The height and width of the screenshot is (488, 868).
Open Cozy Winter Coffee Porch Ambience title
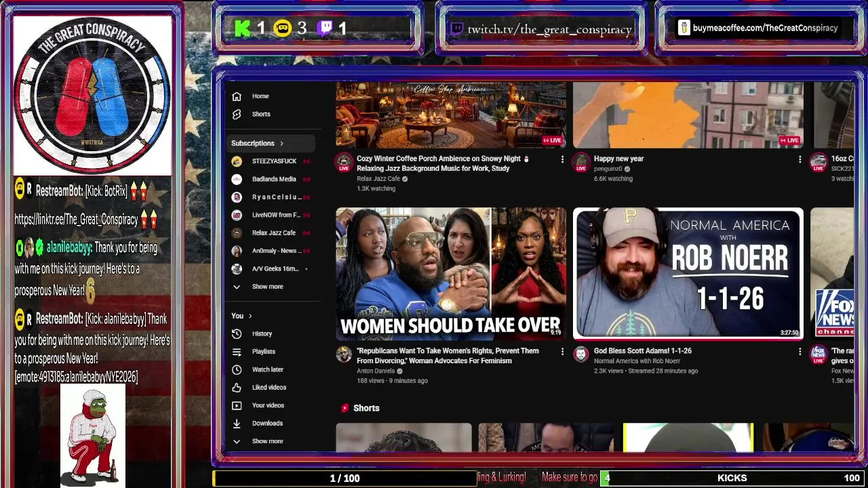click(442, 163)
